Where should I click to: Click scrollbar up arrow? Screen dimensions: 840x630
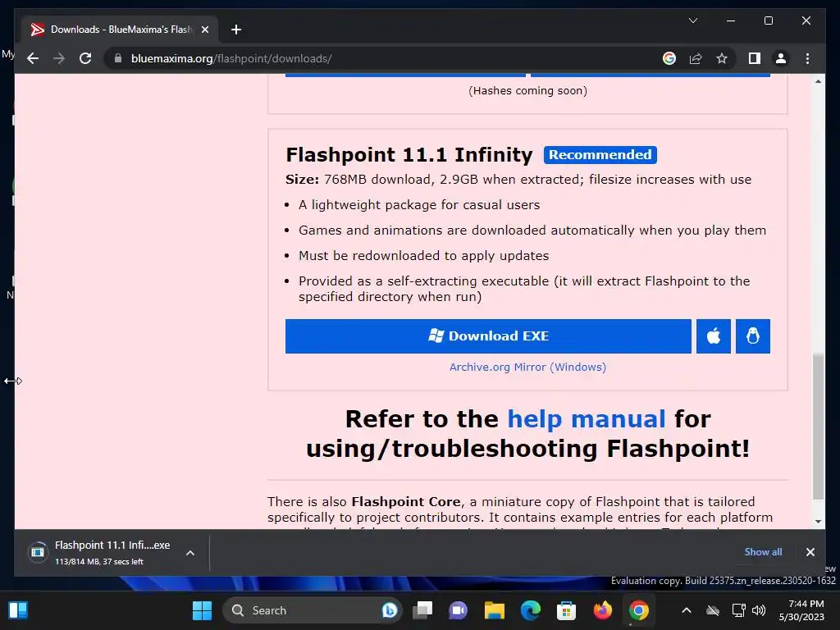pyautogui.click(x=818, y=81)
